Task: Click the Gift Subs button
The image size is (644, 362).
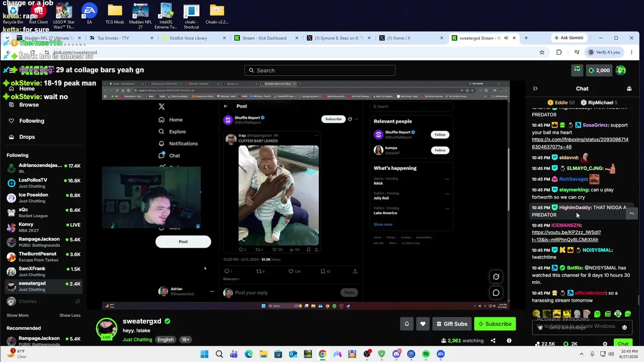Action: [452, 324]
